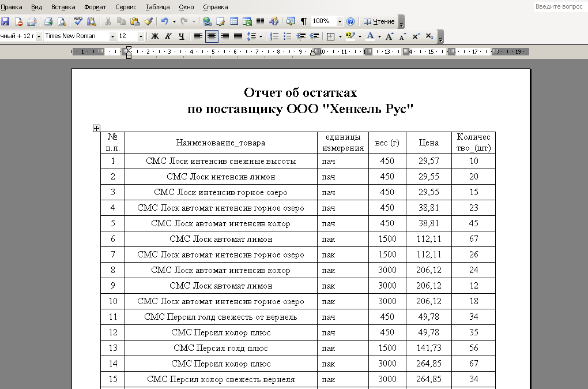
Task: Open the Таблица menu
Action: click(x=157, y=7)
